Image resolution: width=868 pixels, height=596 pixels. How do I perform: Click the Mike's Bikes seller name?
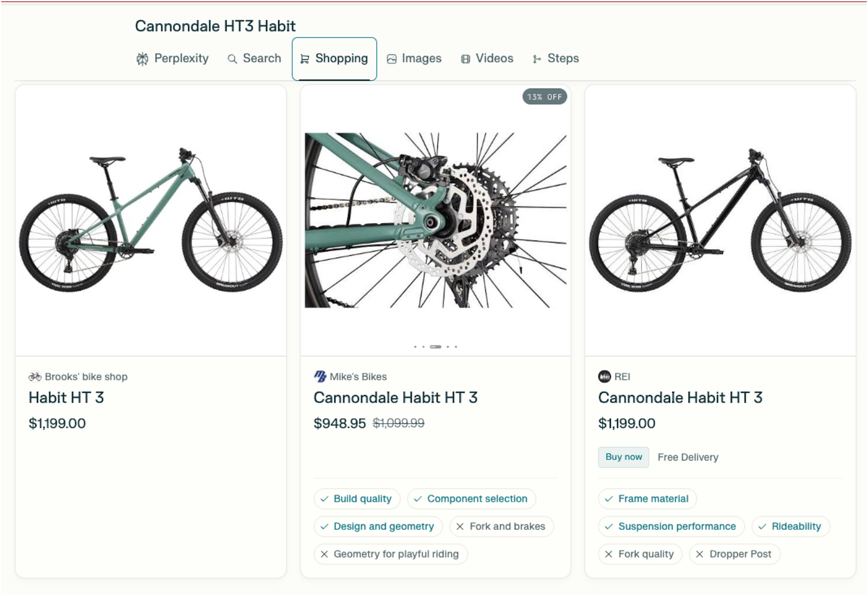tap(358, 376)
